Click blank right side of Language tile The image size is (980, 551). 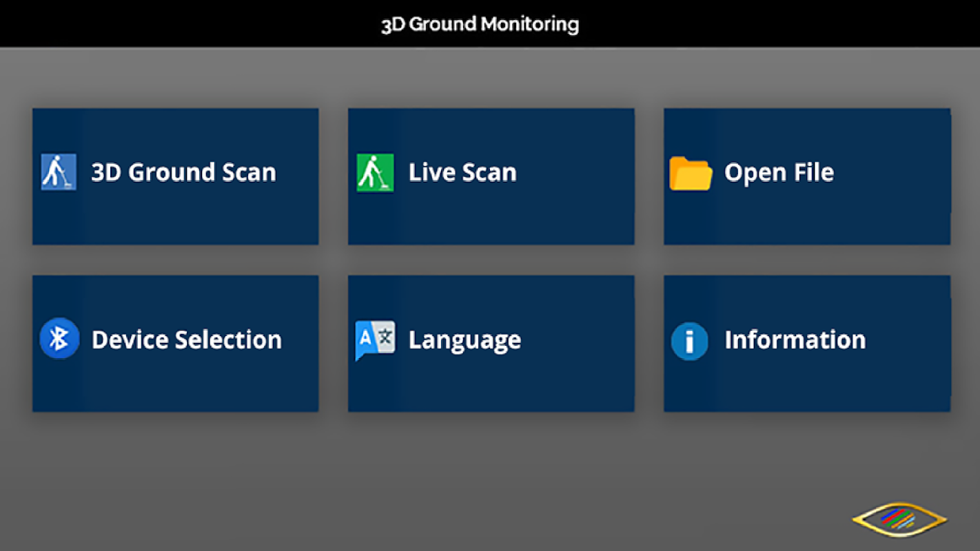tap(578, 344)
